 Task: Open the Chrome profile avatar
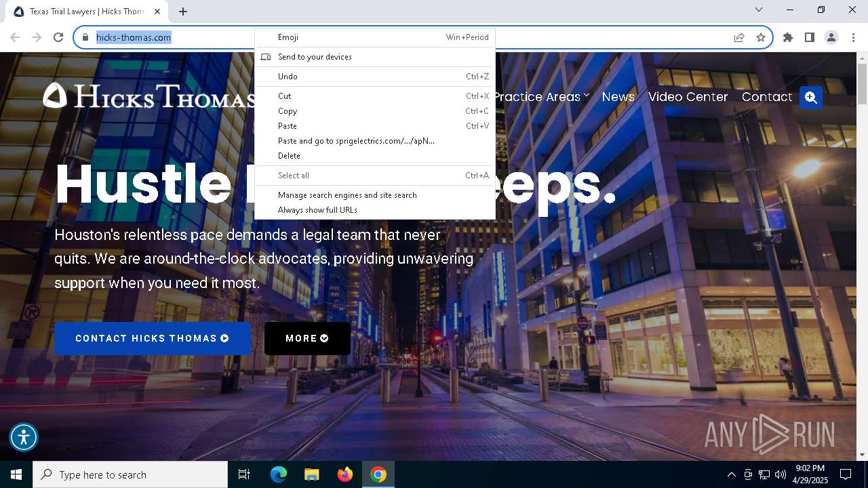coord(831,37)
